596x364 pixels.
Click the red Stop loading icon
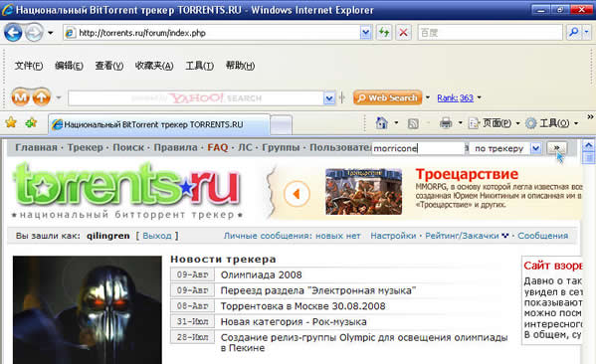(403, 33)
